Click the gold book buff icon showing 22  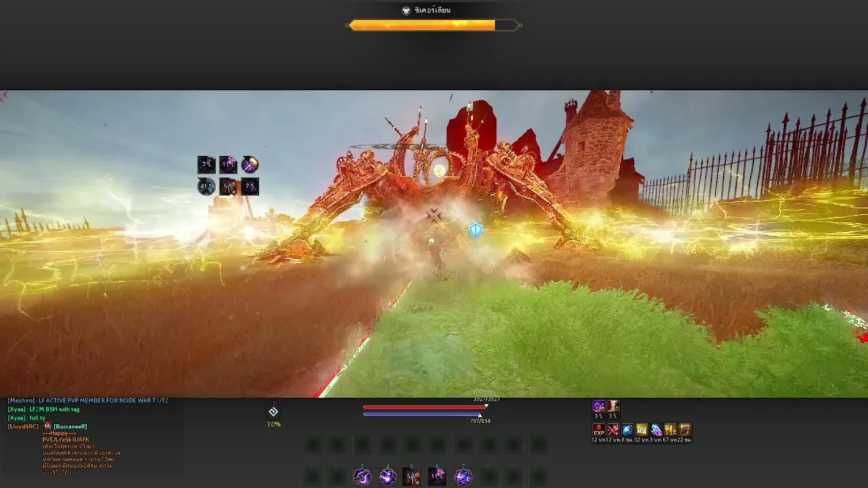[x=685, y=430]
